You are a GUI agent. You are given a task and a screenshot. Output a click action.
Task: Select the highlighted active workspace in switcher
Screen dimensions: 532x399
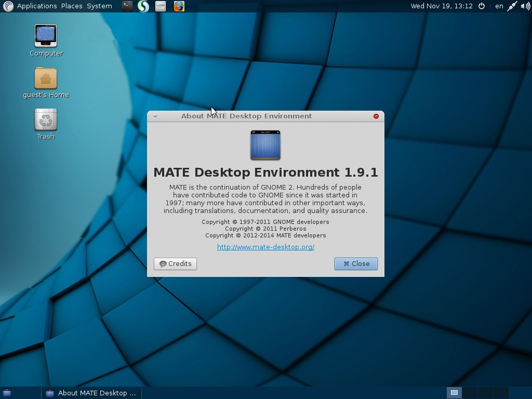coord(454,393)
